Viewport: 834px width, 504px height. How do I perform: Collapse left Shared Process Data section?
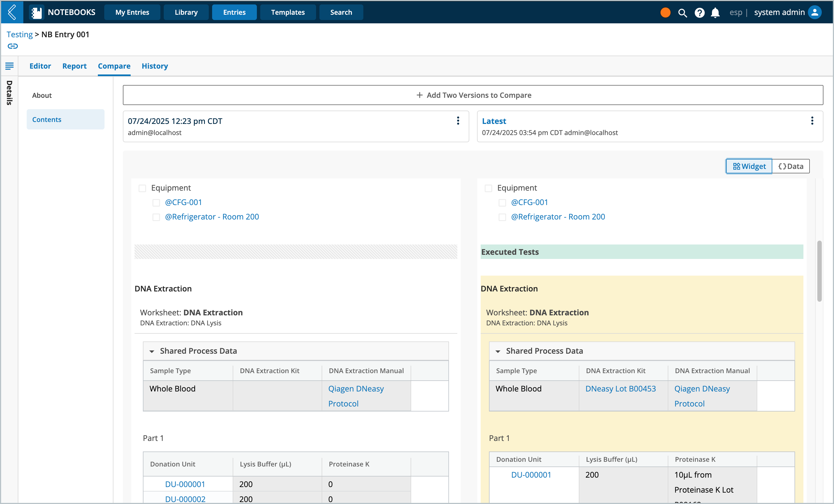pos(152,351)
